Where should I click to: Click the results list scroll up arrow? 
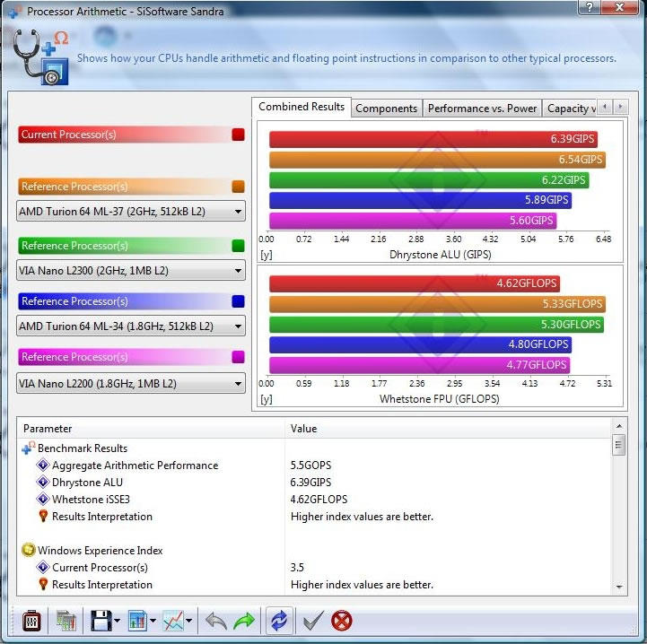[619, 426]
